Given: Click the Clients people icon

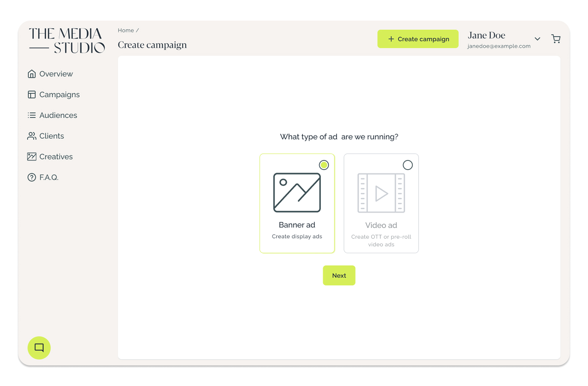Looking at the screenshot, I should (x=32, y=136).
